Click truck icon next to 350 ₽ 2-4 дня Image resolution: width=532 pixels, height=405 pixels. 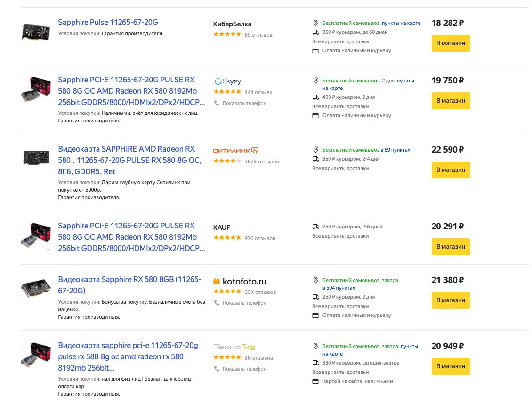point(315,159)
